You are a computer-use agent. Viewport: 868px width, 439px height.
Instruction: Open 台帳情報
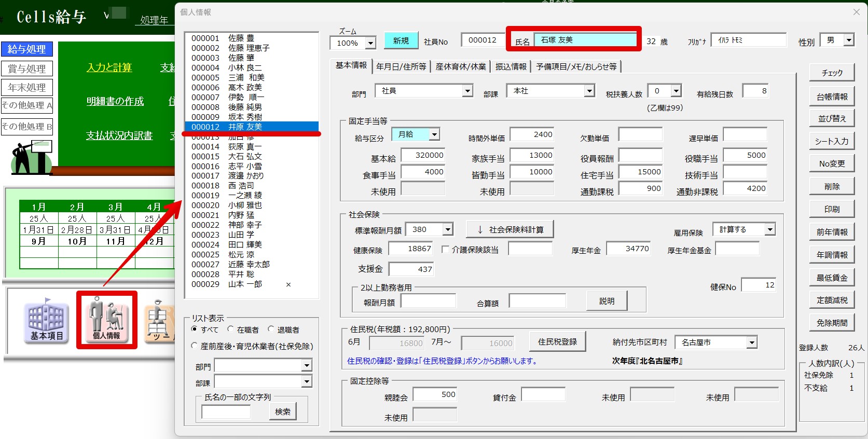tap(832, 97)
